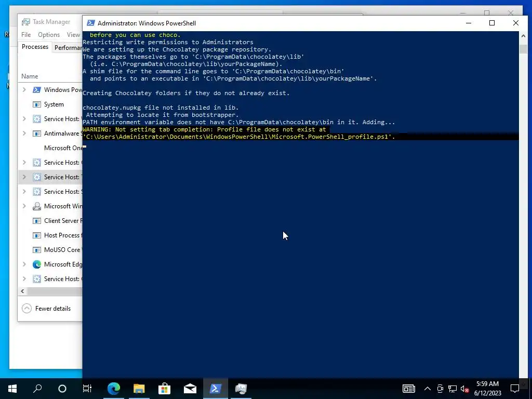Minimize the PowerShell window
Viewport: 532px width, 399px height.
(x=469, y=23)
